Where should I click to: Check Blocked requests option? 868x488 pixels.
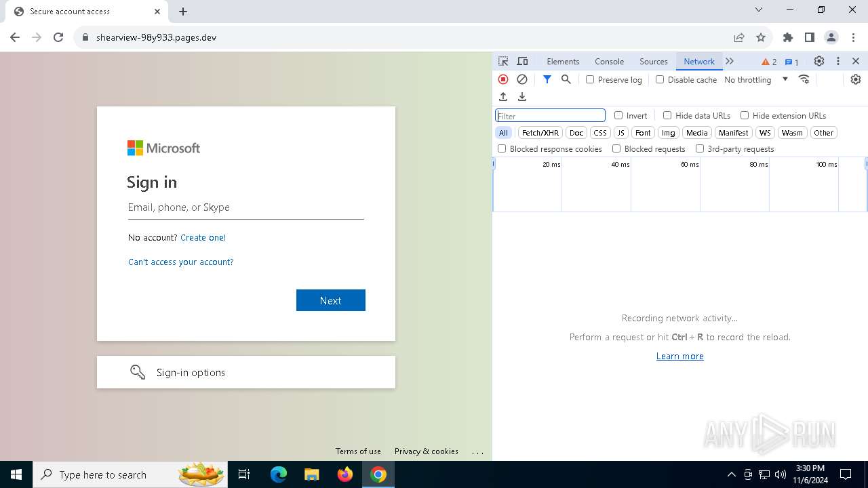pos(616,148)
